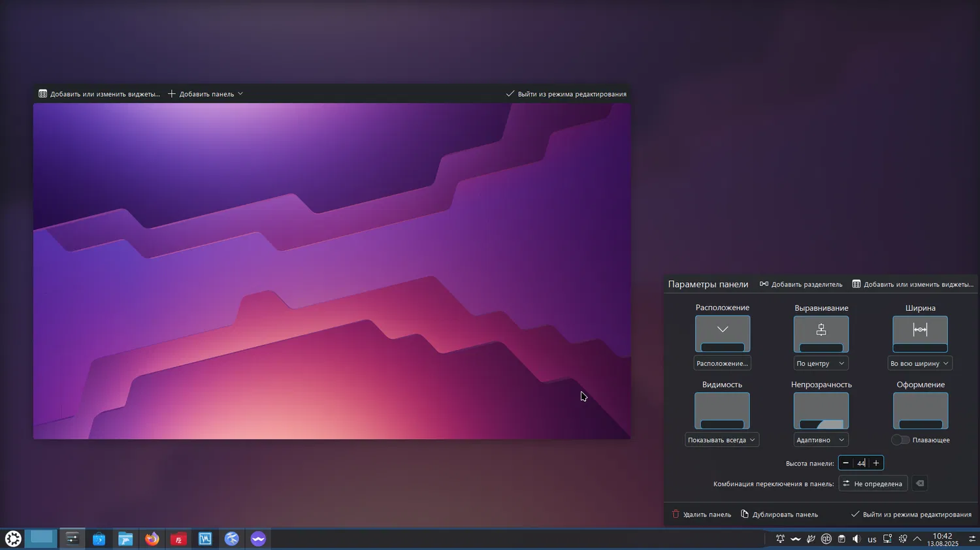Click the panel height field showing 44
The height and width of the screenshot is (550, 980).
pos(861,463)
